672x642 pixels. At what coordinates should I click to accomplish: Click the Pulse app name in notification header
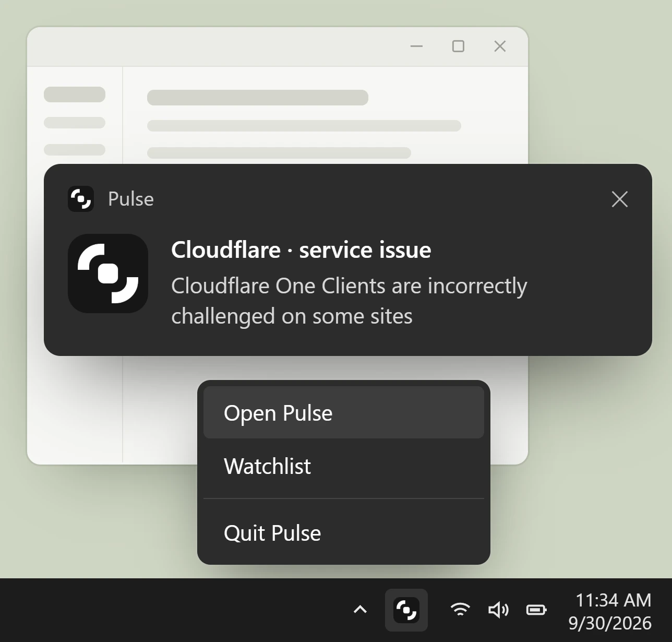pos(131,199)
